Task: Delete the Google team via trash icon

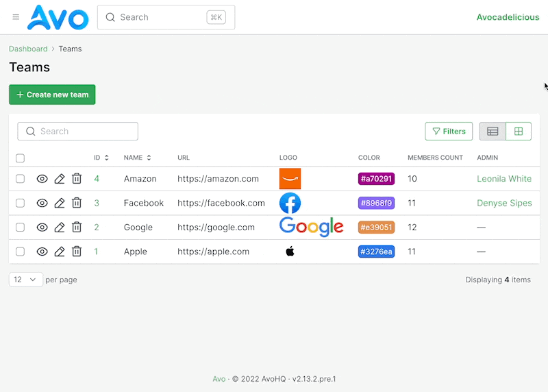Action: (77, 228)
